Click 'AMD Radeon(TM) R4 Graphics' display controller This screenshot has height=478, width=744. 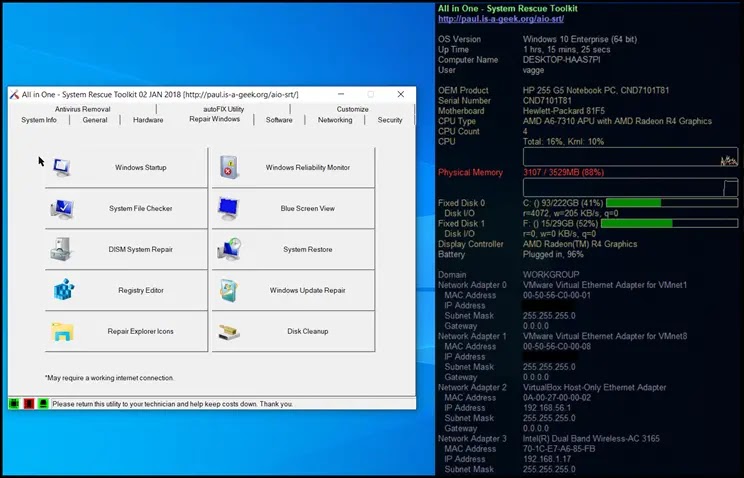(580, 244)
